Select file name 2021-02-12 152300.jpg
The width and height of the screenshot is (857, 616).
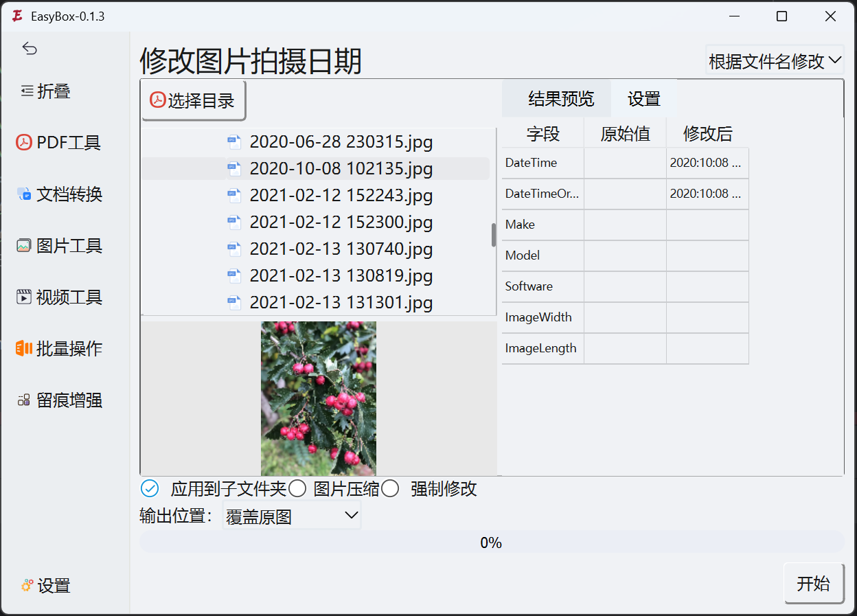click(341, 222)
